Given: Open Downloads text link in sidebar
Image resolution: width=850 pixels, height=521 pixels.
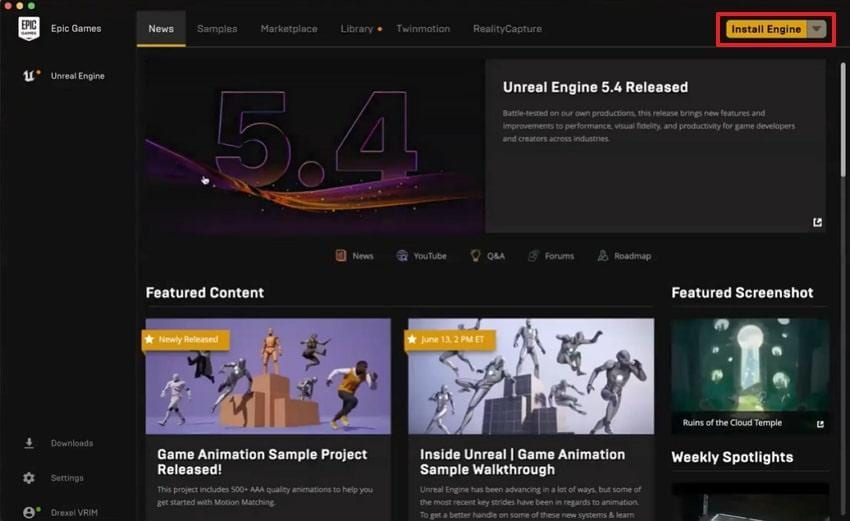Looking at the screenshot, I should click(x=72, y=443).
